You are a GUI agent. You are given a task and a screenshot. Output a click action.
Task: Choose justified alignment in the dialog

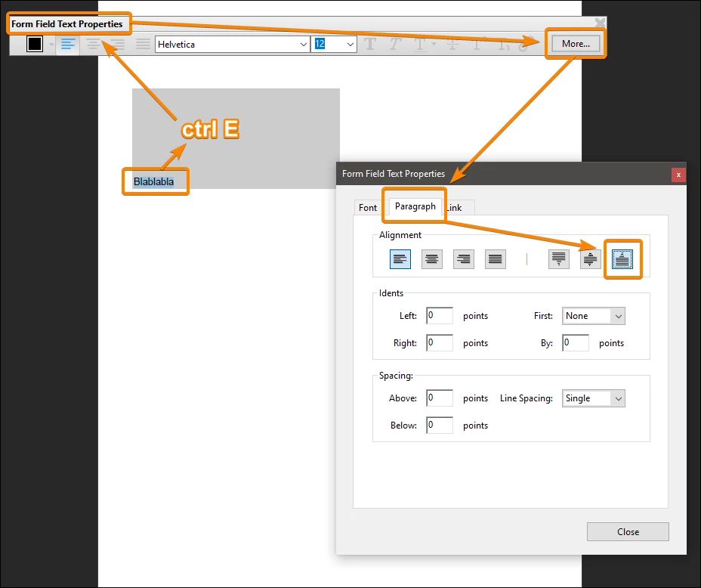(x=496, y=259)
